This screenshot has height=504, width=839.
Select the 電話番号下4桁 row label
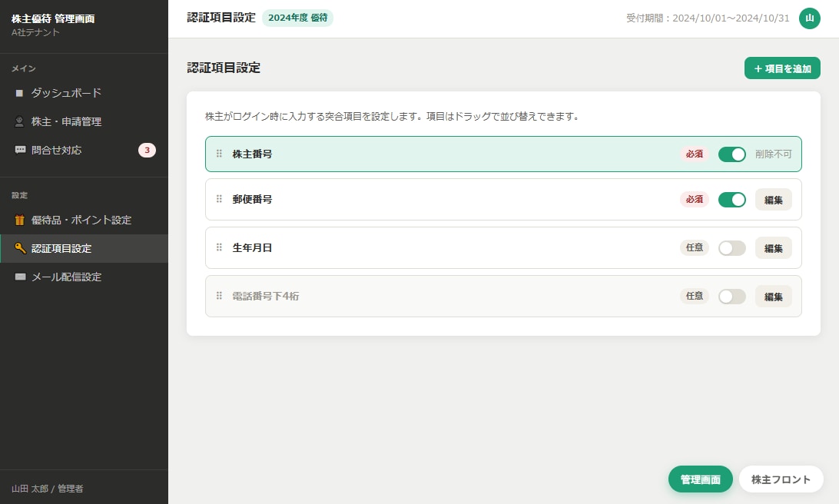pos(265,296)
